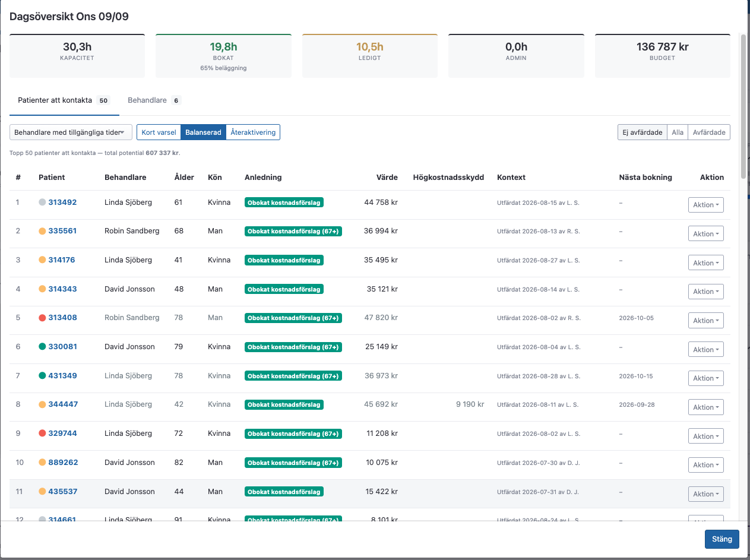Click next booking date 2026-10-15
750x560 pixels.
636,376
